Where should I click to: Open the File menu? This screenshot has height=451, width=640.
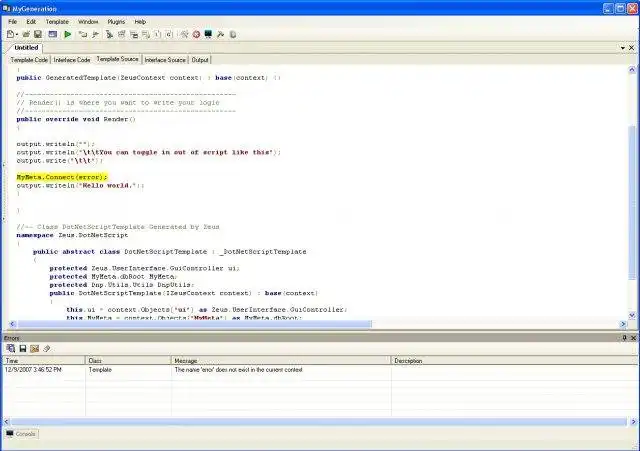click(13, 22)
